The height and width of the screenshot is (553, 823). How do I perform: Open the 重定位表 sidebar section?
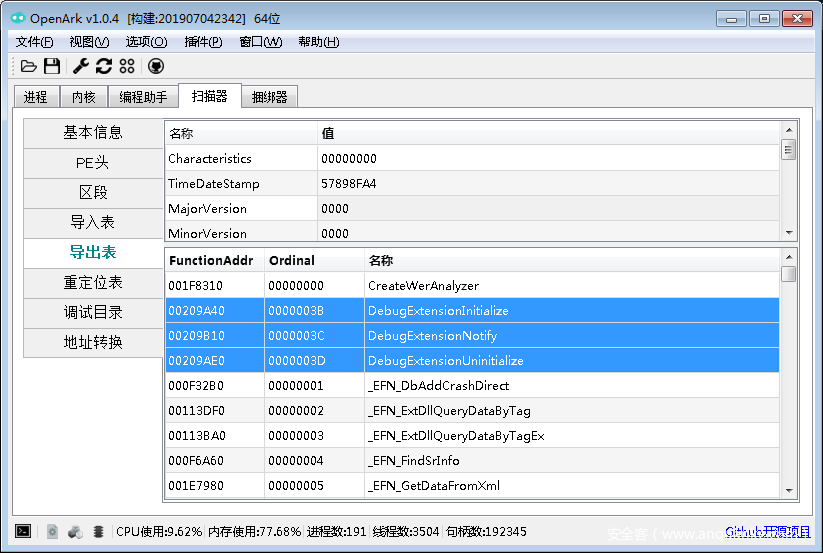[x=93, y=283]
